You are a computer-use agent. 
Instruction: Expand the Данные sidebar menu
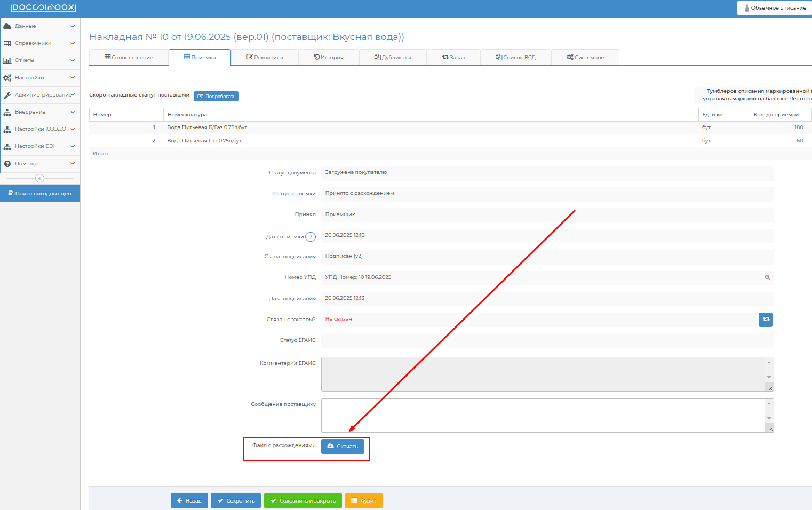[x=39, y=26]
